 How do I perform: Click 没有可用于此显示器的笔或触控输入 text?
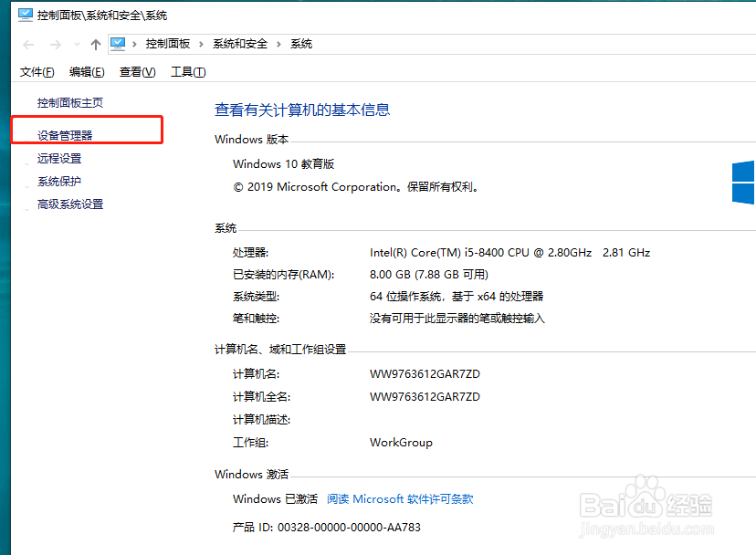[457, 319]
